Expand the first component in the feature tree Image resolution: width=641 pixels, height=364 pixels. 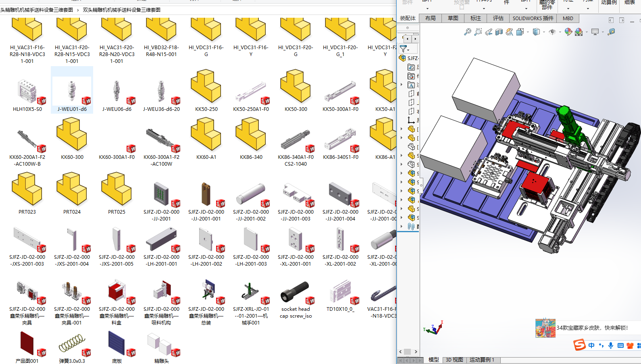coord(402,129)
